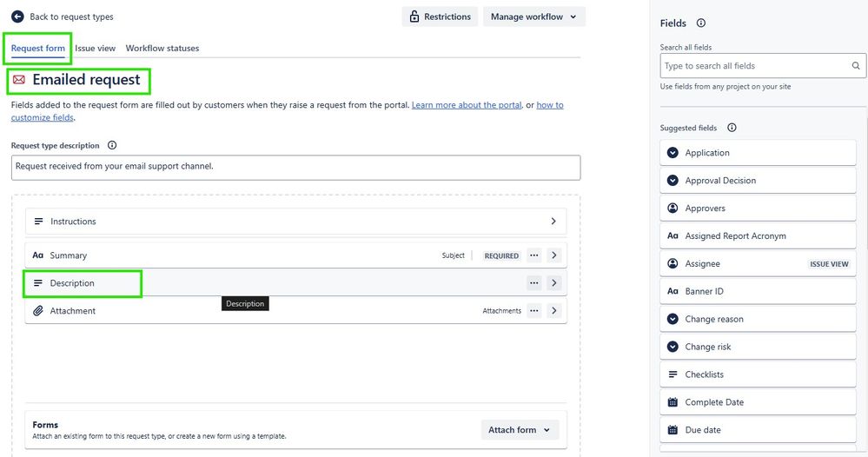Click the Banner ID Aa icon
This screenshot has width=868, height=457.
coord(673,291)
